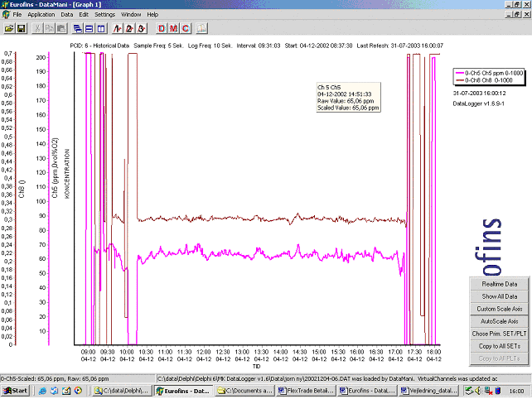Open the Settings menu
This screenshot has width=532, height=399.
105,15
